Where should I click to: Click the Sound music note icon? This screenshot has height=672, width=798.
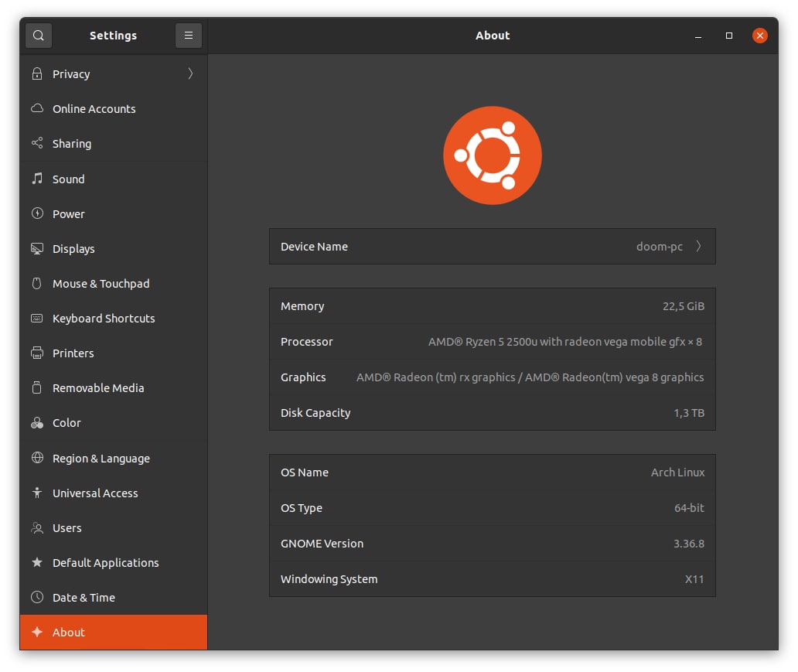[37, 178]
